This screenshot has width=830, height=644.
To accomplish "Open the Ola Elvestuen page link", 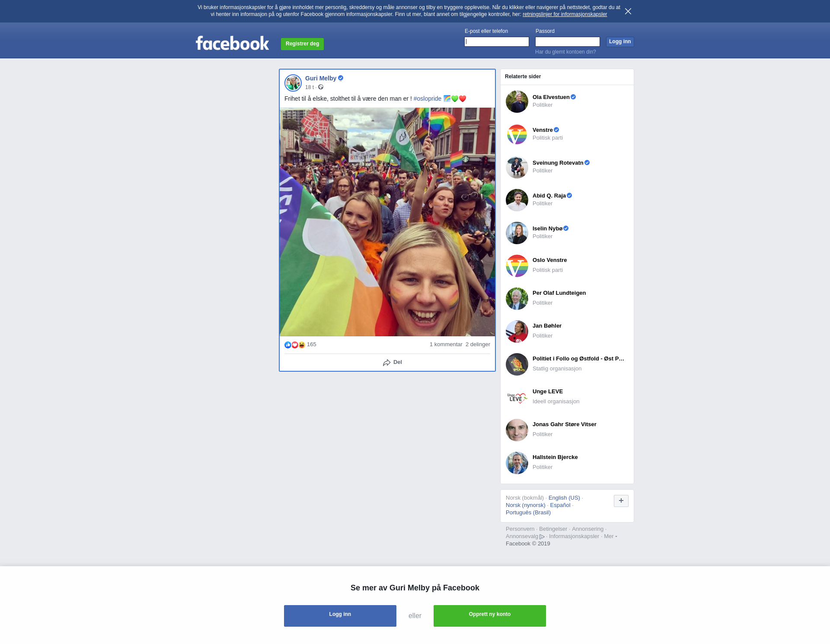I will tap(551, 97).
